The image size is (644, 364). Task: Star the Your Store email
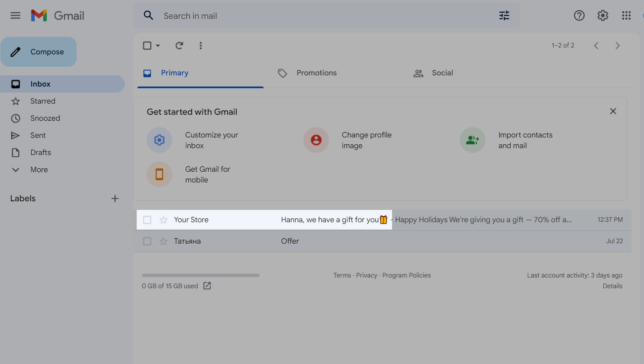163,220
